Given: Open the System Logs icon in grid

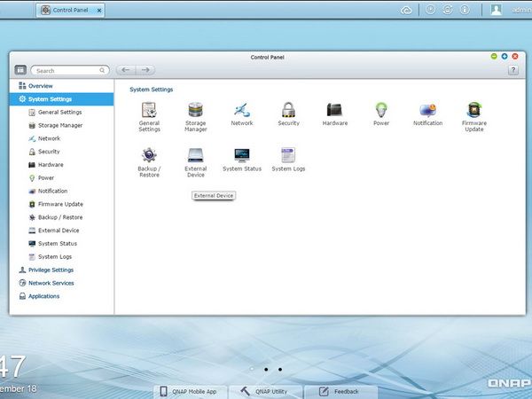Looking at the screenshot, I should pyautogui.click(x=288, y=155).
